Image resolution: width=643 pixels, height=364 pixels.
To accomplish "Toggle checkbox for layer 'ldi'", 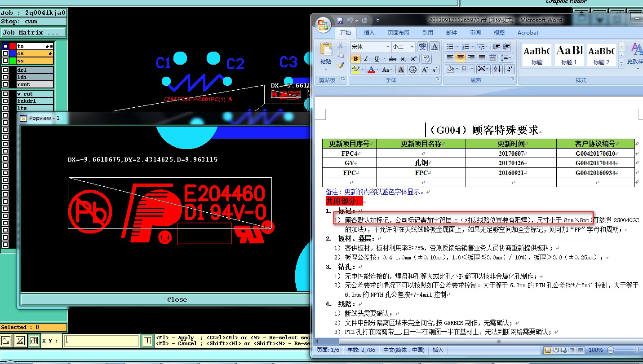I will pyautogui.click(x=5, y=77).
